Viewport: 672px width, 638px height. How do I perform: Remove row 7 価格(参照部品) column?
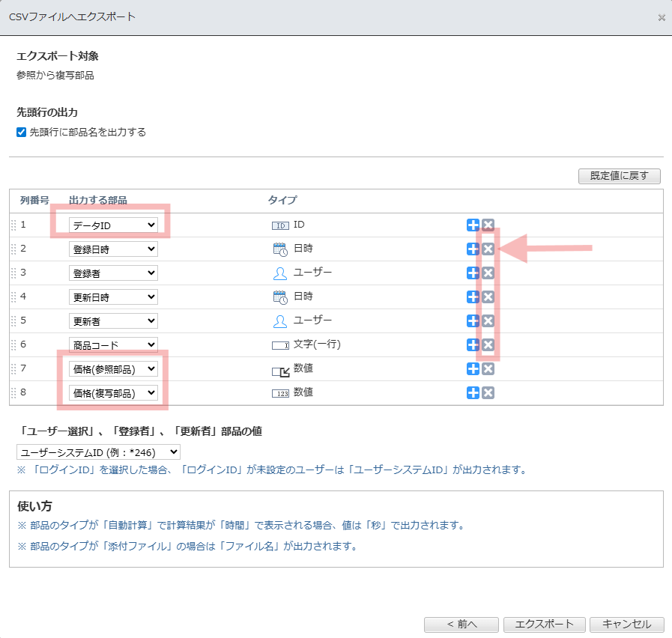488,369
